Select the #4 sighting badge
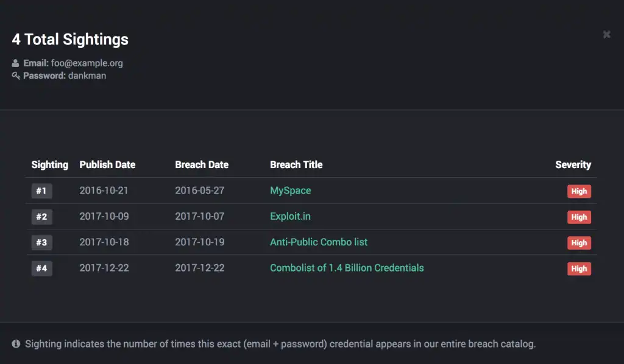This screenshot has height=364, width=624. (x=41, y=268)
